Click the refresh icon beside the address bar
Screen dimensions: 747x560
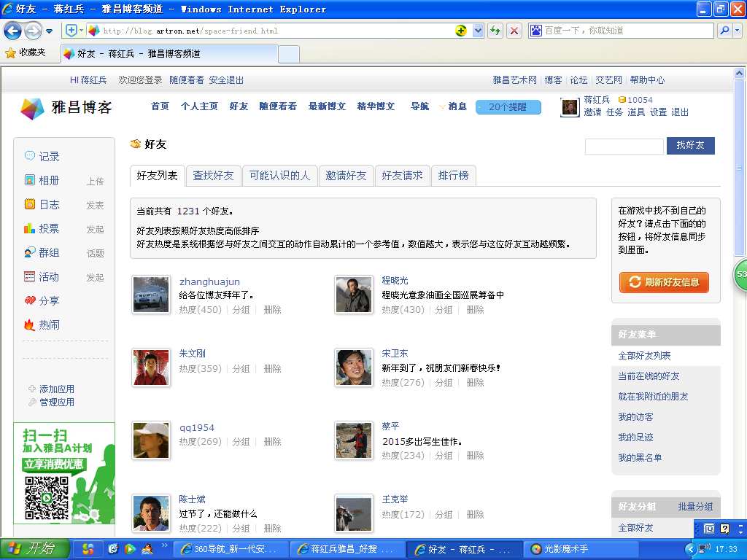(495, 31)
